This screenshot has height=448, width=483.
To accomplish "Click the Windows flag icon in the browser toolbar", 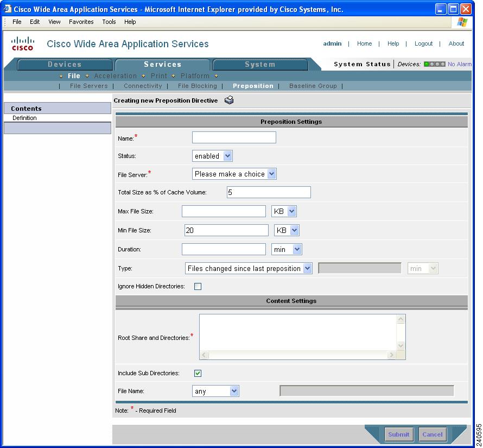I will pyautogui.click(x=462, y=22).
